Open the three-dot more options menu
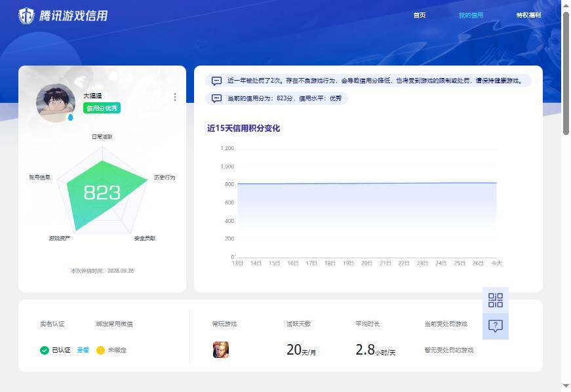The image size is (571, 392). (x=175, y=97)
